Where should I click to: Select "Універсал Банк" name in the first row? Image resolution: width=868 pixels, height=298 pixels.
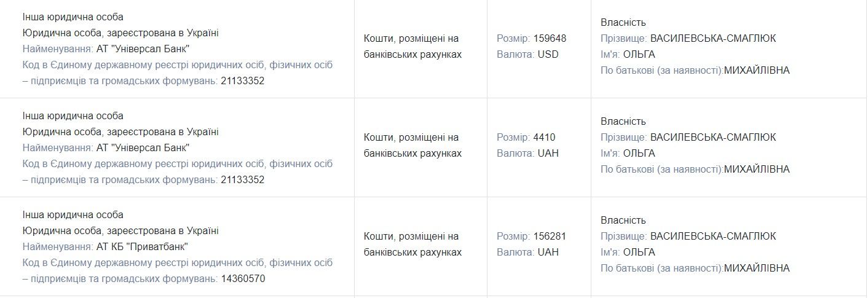click(x=143, y=49)
